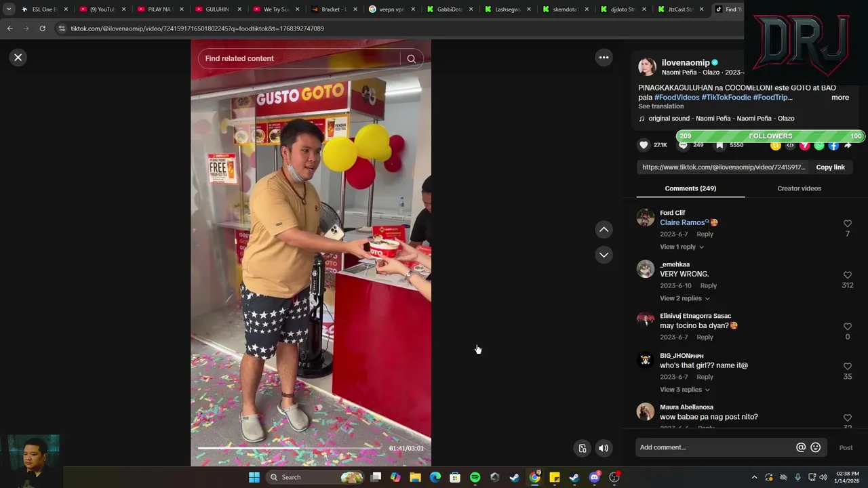Open the Bracket browser tab

[x=334, y=9]
